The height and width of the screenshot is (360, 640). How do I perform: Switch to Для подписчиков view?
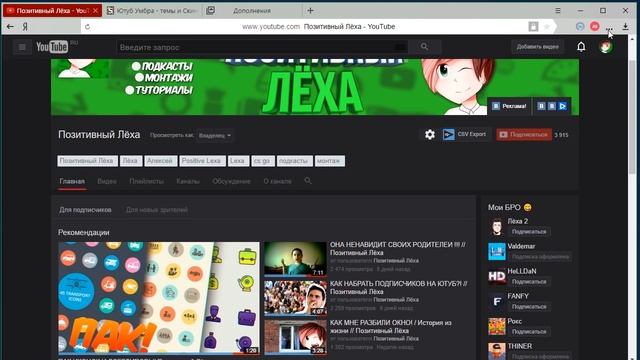click(x=85, y=210)
